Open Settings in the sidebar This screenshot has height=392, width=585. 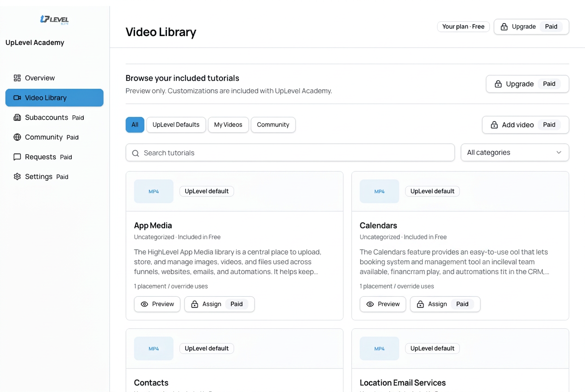click(54, 177)
